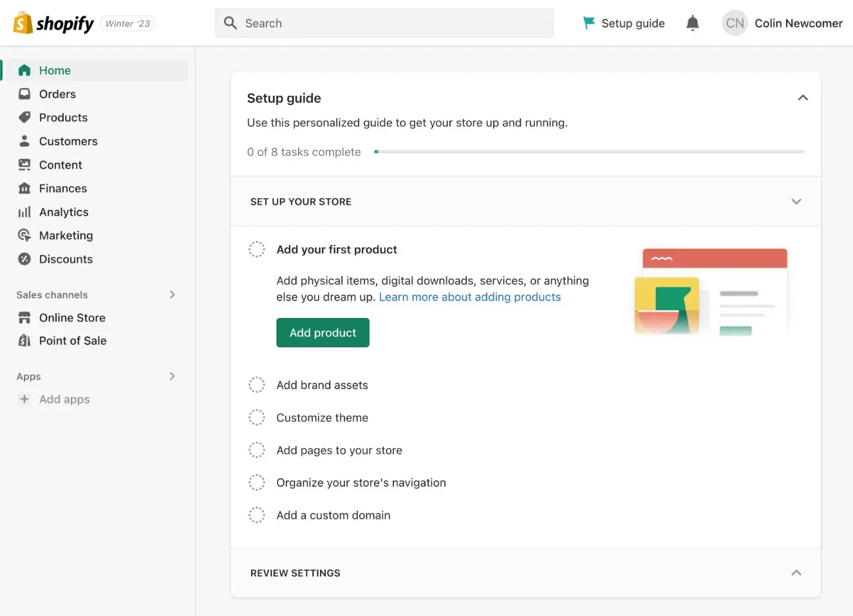Click the Sales channels heading
Screen dimensions: 853x616
pos(52,295)
